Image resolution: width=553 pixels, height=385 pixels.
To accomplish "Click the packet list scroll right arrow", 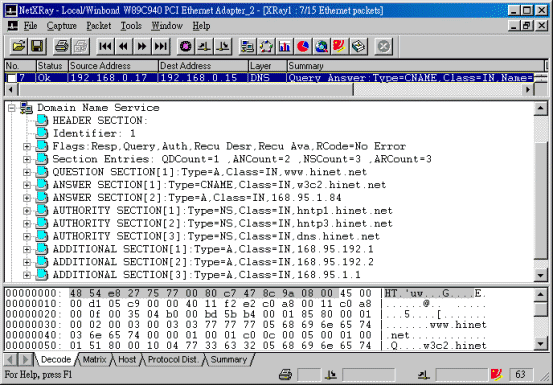I will 528,90.
